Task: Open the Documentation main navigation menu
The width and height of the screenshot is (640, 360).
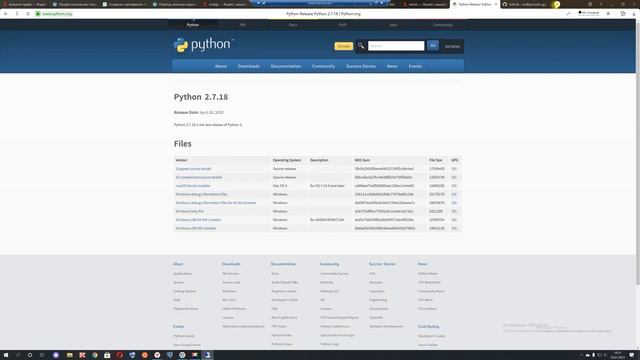Action: [286, 66]
